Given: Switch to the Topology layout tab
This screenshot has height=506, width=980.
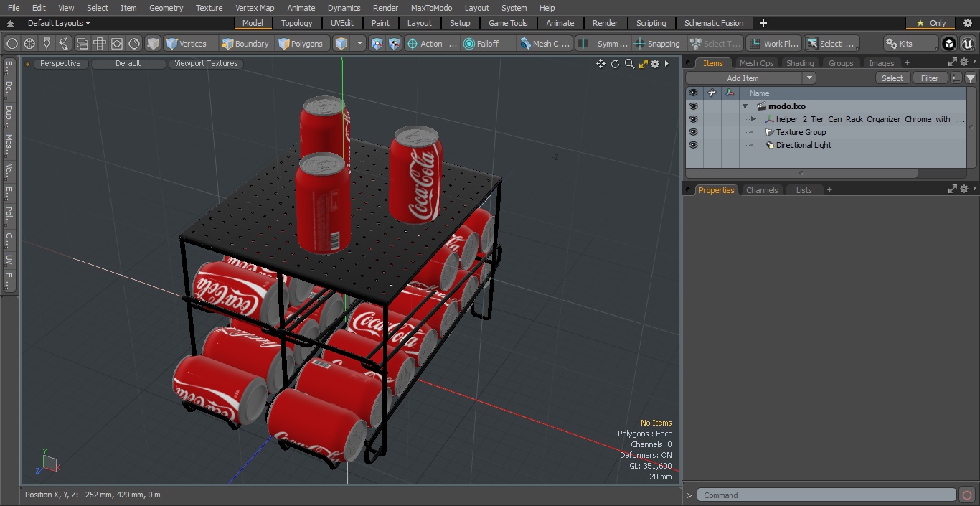Looking at the screenshot, I should (296, 23).
